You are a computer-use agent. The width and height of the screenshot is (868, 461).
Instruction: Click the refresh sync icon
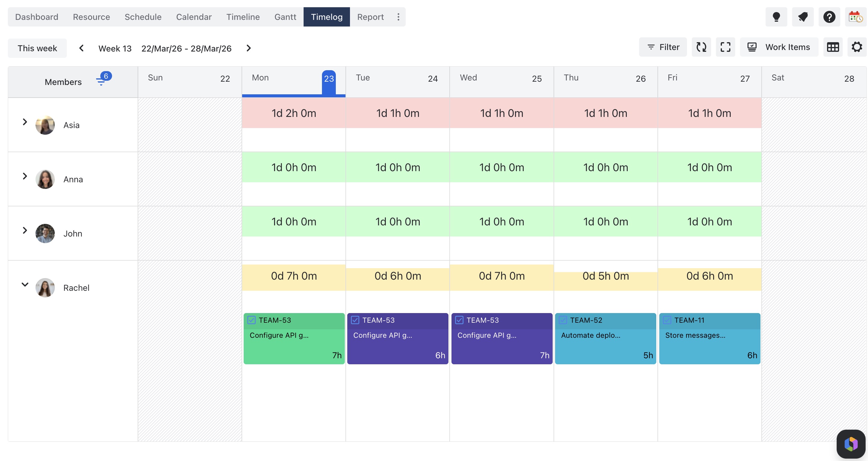point(701,47)
